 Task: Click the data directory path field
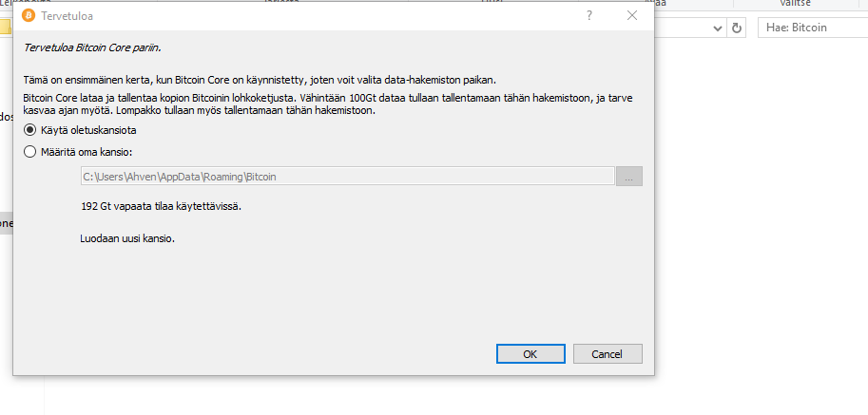tap(348, 177)
